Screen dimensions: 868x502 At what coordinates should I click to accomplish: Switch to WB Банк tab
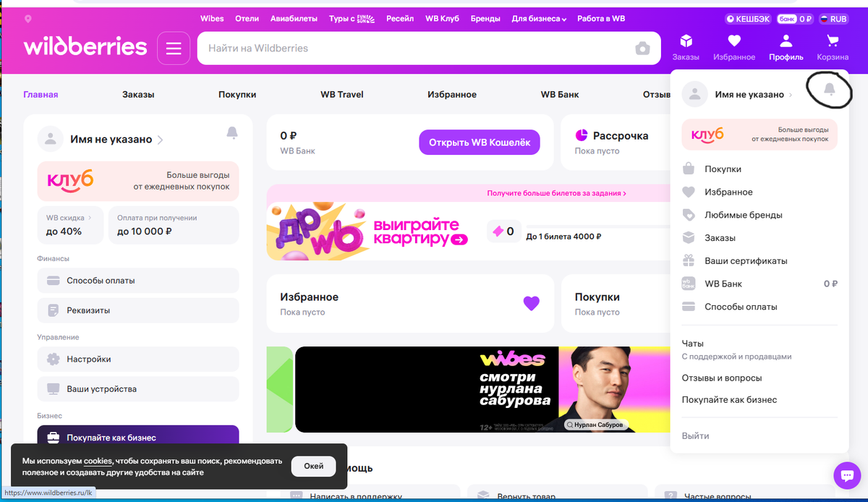[560, 95]
